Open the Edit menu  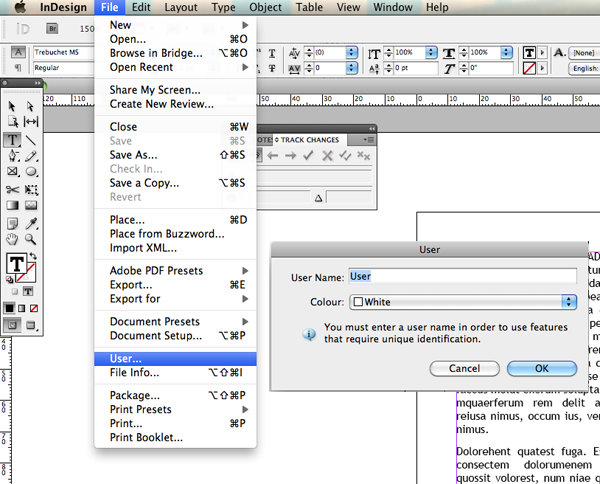tap(141, 7)
